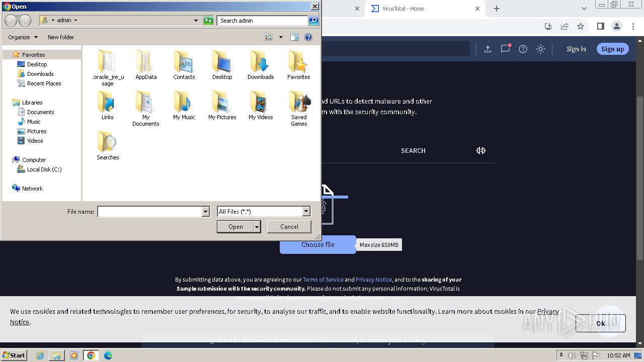This screenshot has width=644, height=362.
Task: Open the address bar previous locations dropdown
Action: coord(196,21)
